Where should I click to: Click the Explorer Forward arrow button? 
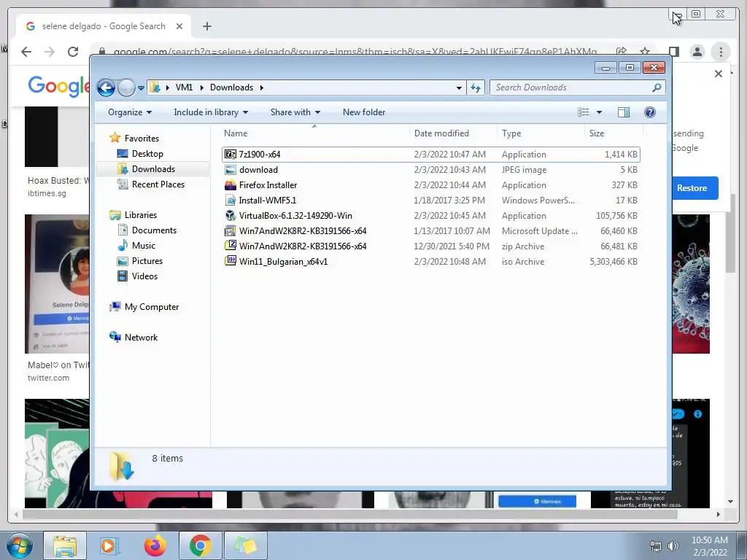(126, 87)
